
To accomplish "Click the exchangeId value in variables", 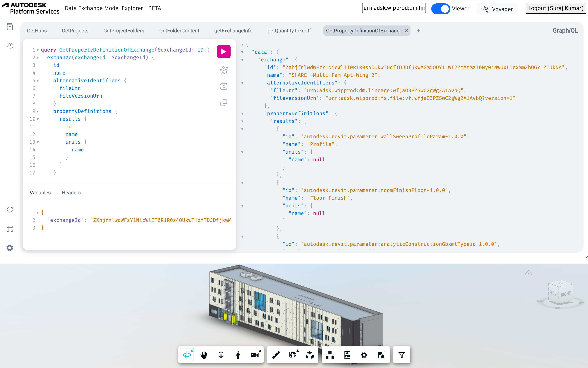I will click(160, 220).
